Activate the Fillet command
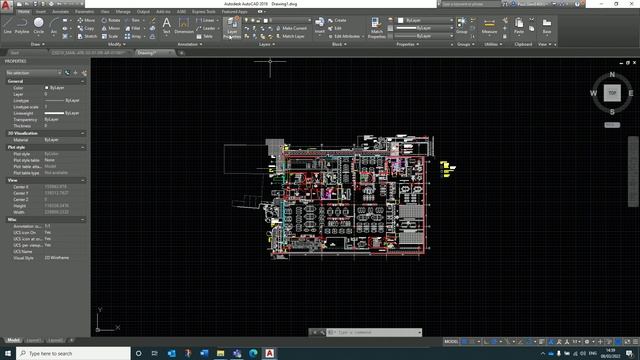Image resolution: width=640 pixels, height=360 pixels. (x=133, y=28)
